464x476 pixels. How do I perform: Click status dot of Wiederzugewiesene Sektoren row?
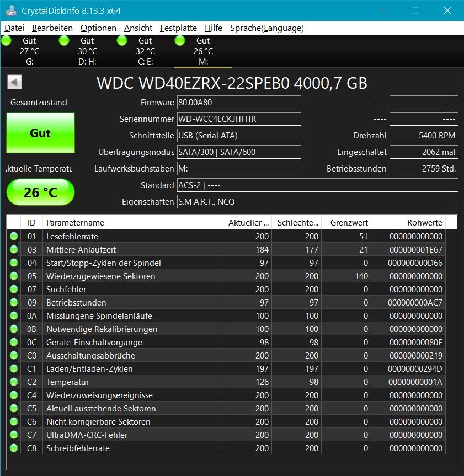(x=14, y=276)
